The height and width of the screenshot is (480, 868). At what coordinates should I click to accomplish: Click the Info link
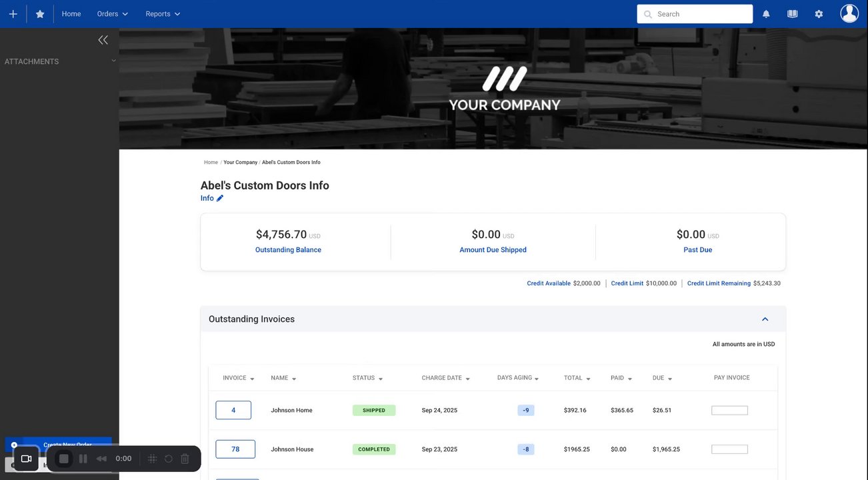[x=207, y=198]
